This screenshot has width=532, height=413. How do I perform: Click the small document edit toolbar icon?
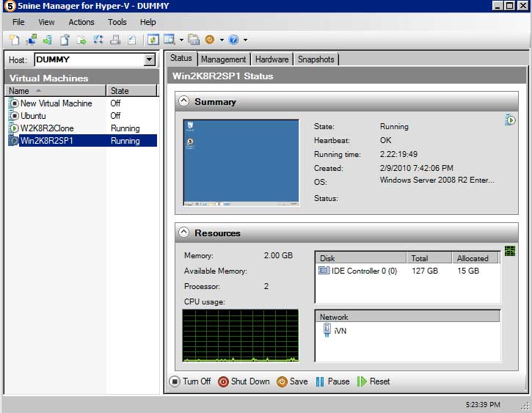(x=132, y=40)
